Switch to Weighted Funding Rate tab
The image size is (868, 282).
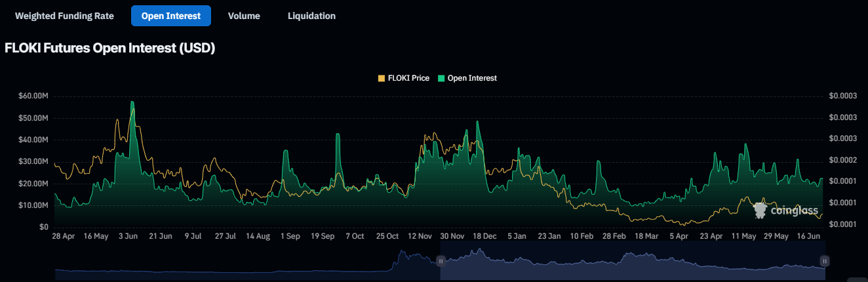[x=64, y=16]
